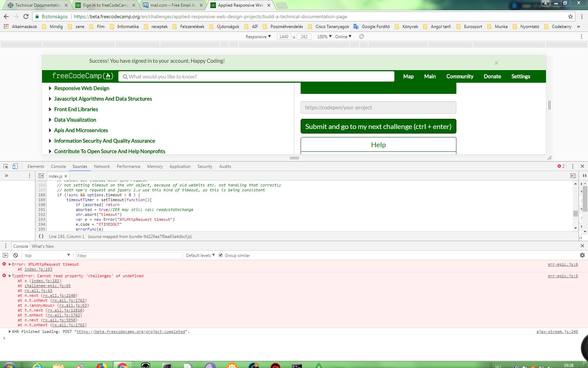
Task: Click the toggle device toolbar icon
Action: tap(15, 166)
